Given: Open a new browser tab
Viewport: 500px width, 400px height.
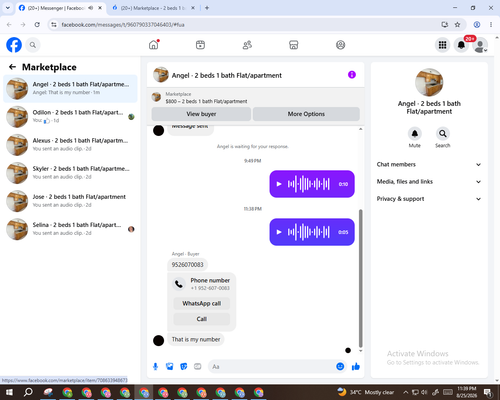Looking at the screenshot, I should tap(207, 8).
